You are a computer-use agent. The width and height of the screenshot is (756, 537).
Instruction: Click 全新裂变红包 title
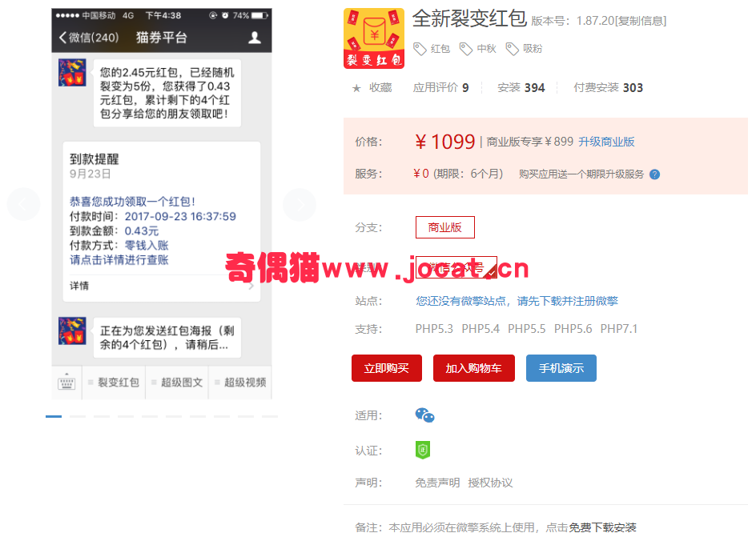tap(469, 19)
